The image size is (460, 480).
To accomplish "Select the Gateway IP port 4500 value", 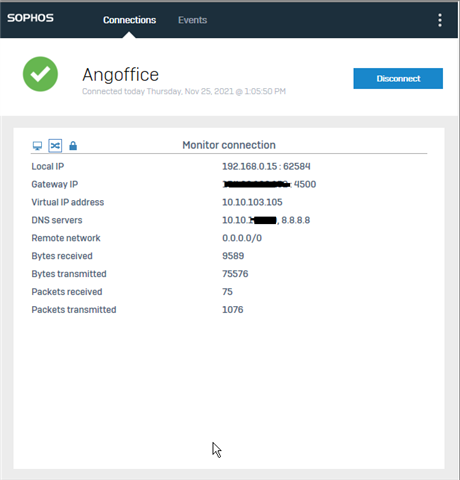I will (x=305, y=184).
